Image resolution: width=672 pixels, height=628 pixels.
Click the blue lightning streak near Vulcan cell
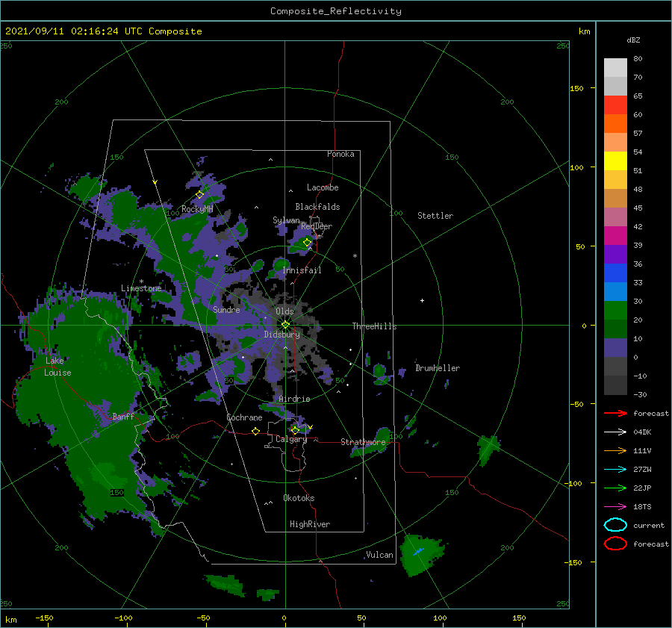[x=418, y=552]
